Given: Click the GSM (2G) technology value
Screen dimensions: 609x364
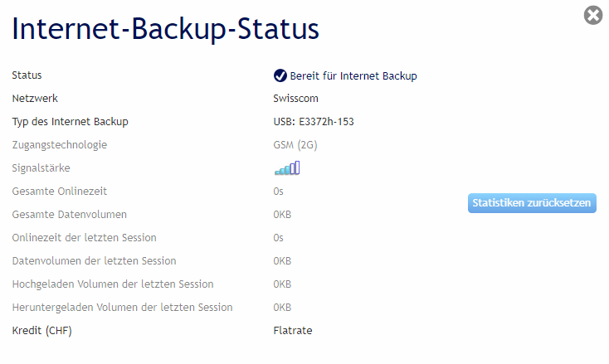Looking at the screenshot, I should (295, 145).
